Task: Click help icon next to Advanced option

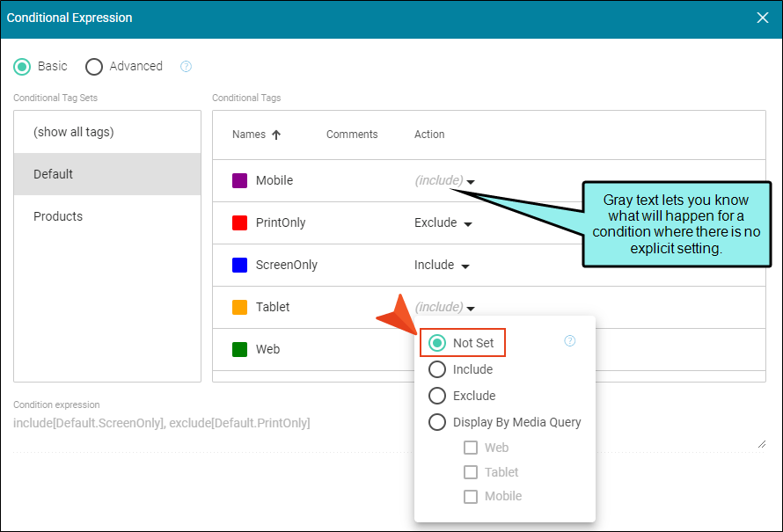Action: 186,67
